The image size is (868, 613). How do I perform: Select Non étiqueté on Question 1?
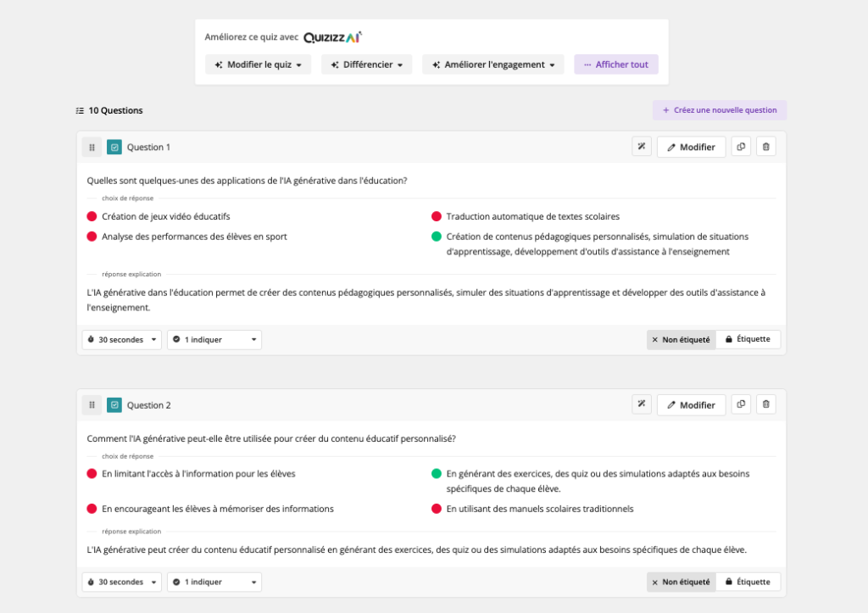[x=682, y=339]
